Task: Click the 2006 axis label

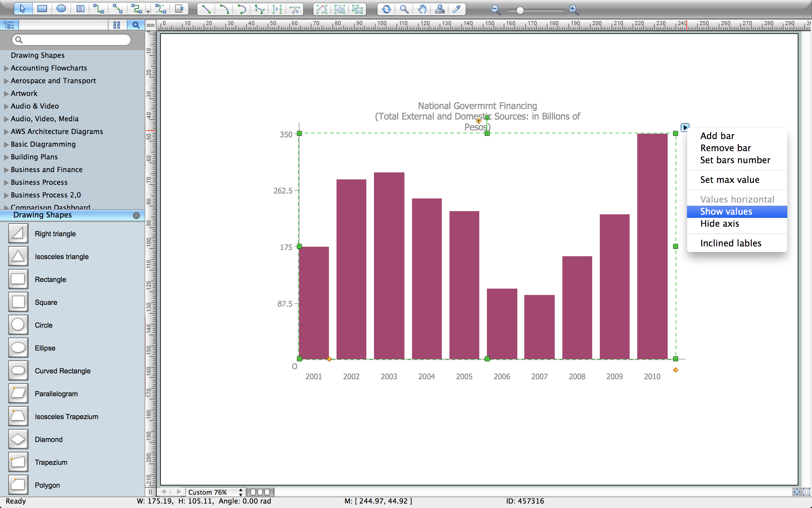Action: pyautogui.click(x=501, y=376)
